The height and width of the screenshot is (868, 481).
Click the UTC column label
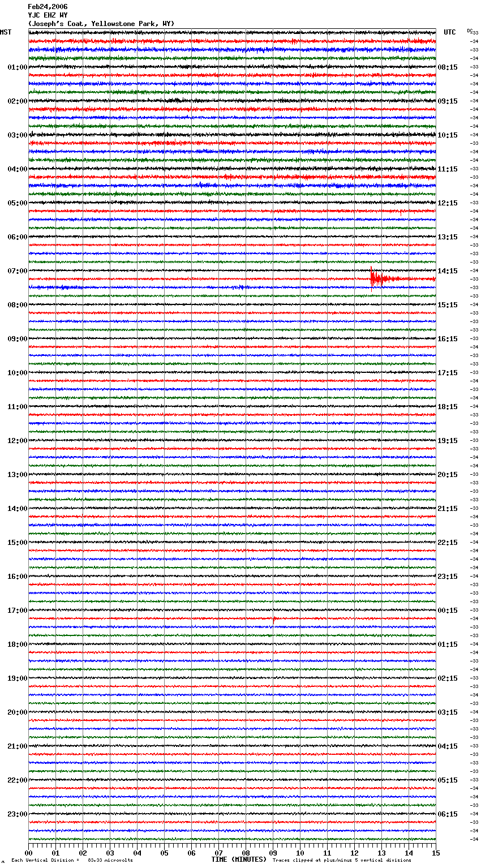pos(450,33)
